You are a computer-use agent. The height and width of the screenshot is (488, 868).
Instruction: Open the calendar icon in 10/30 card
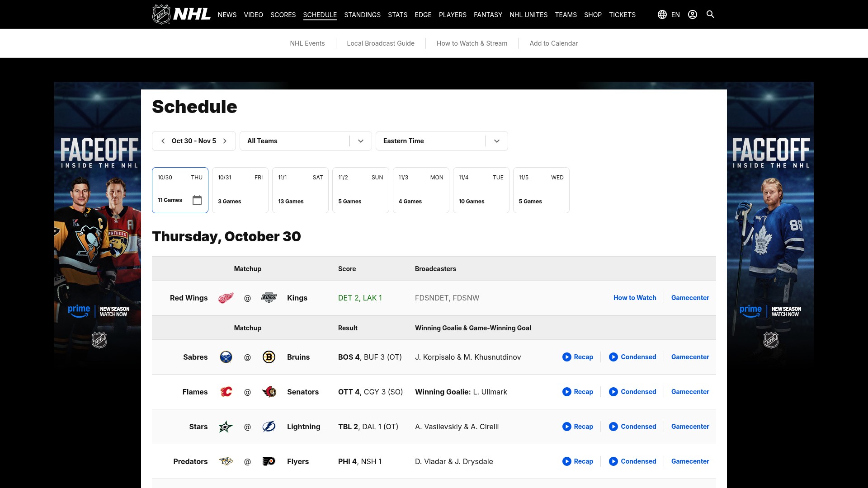click(197, 200)
